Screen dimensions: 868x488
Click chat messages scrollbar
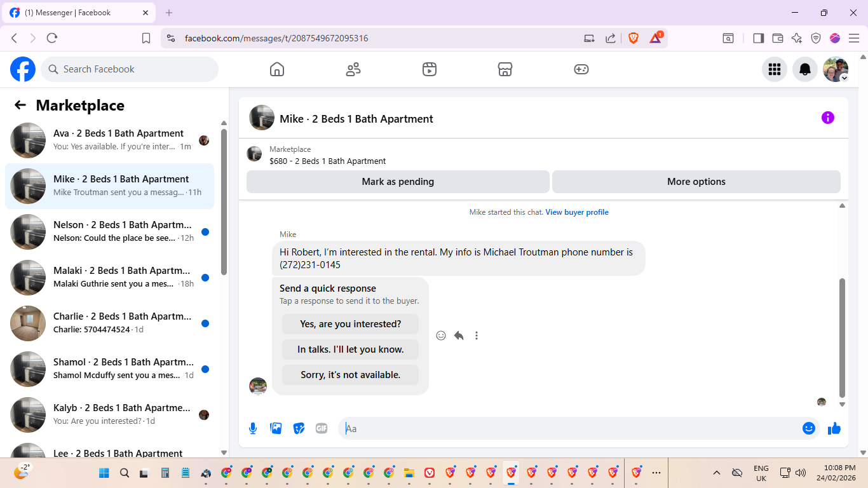[843, 337]
